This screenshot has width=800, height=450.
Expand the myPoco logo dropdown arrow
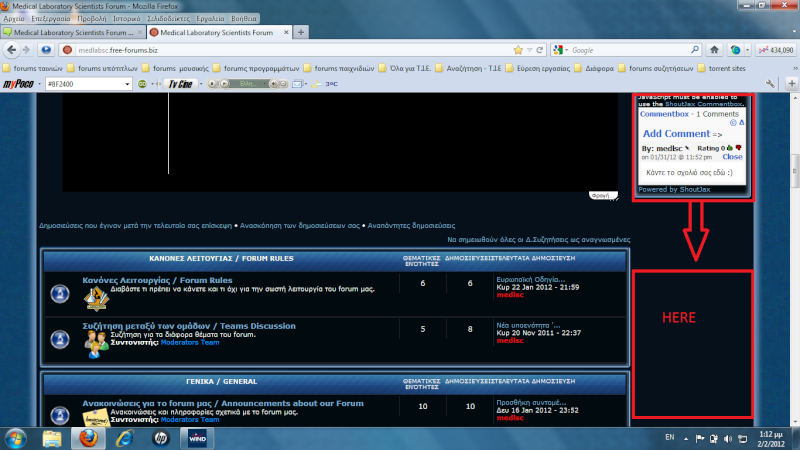[x=39, y=84]
